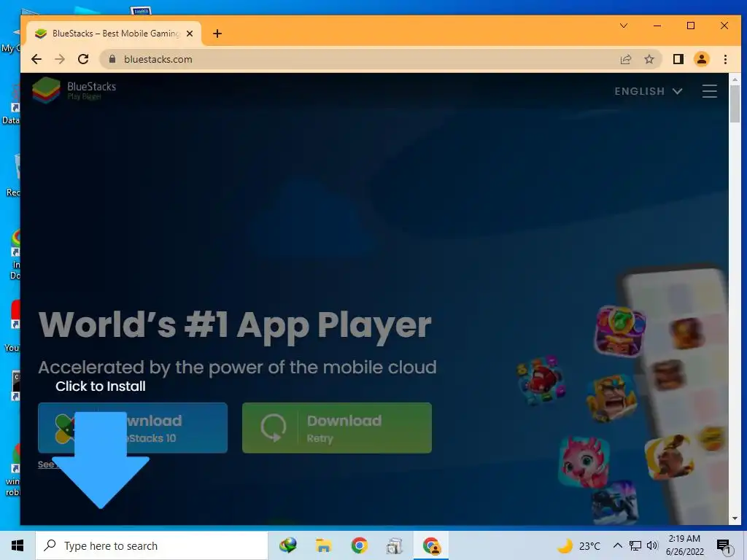Image resolution: width=747 pixels, height=560 pixels.
Task: Click the scrollbar down arrow
Action: [x=734, y=518]
